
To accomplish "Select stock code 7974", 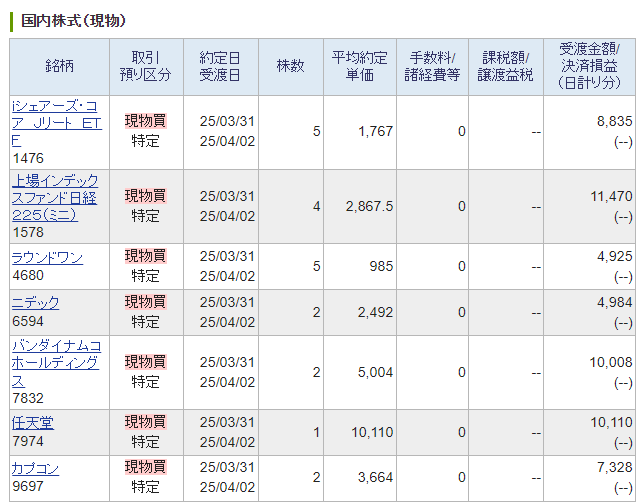I will tap(28, 441).
